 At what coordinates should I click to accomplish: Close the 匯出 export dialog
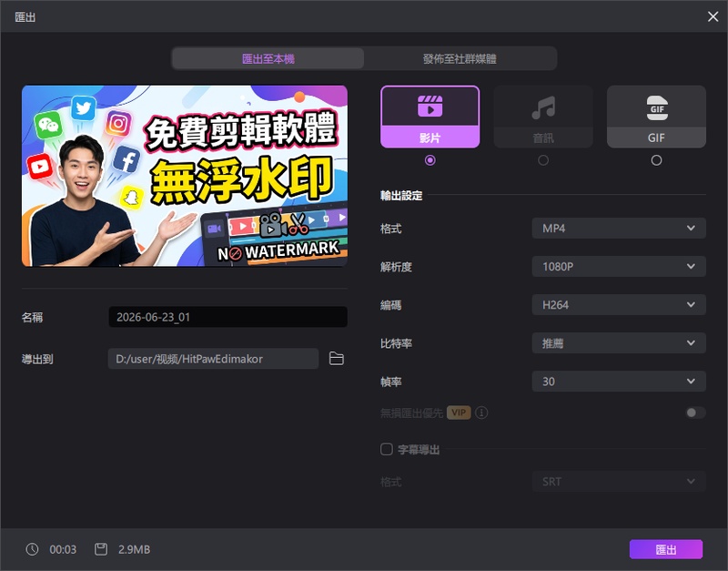pyautogui.click(x=713, y=16)
